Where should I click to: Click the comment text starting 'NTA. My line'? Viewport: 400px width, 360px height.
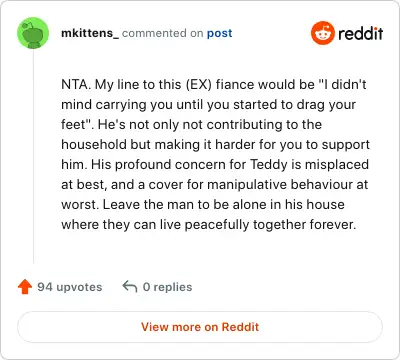pos(215,154)
